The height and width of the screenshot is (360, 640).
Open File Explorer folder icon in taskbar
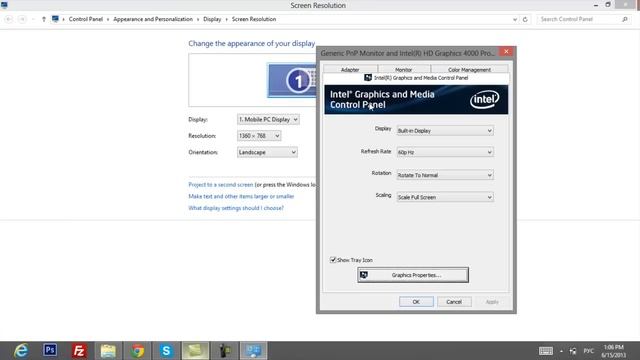(x=108, y=351)
